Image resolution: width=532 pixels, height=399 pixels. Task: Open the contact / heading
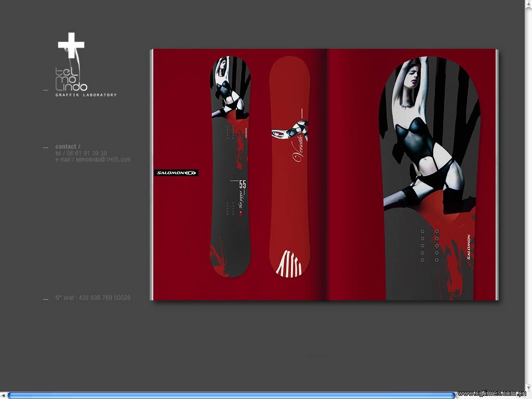pyautogui.click(x=68, y=147)
